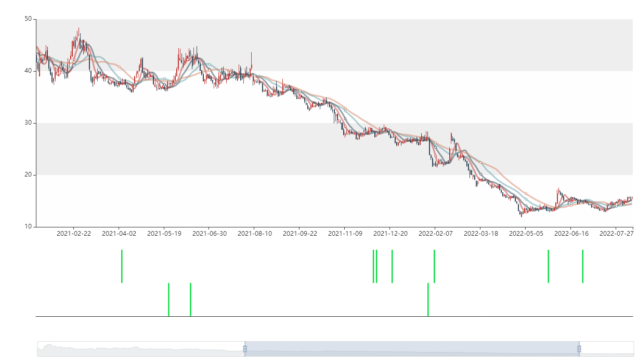Select lower-row green bar just before 2022-02-07

428,300
